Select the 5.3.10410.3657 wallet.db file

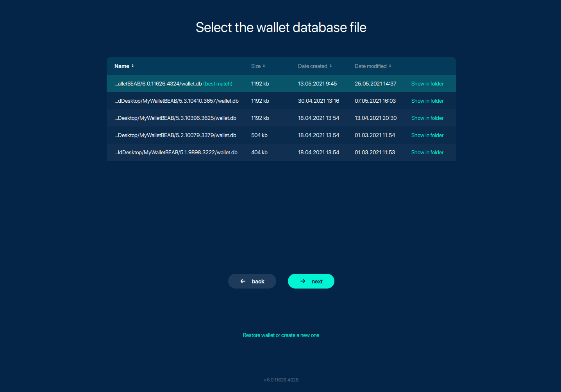click(x=176, y=101)
